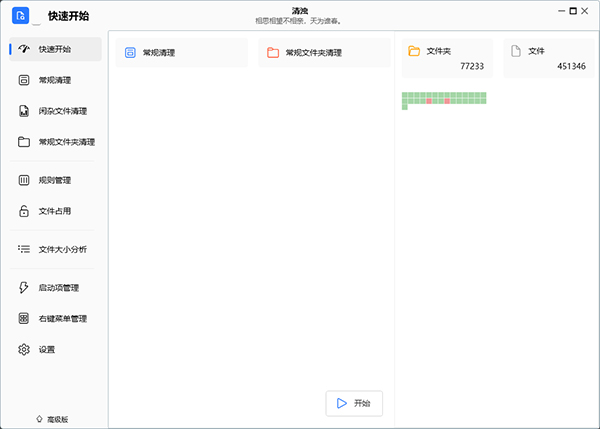This screenshot has height=429, width=600.
Task: Select the 常规清理 card in main panel
Action: pyautogui.click(x=181, y=53)
